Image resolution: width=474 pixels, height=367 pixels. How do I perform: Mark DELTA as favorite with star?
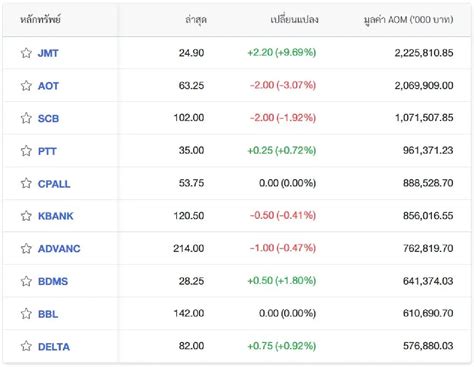tap(26, 346)
